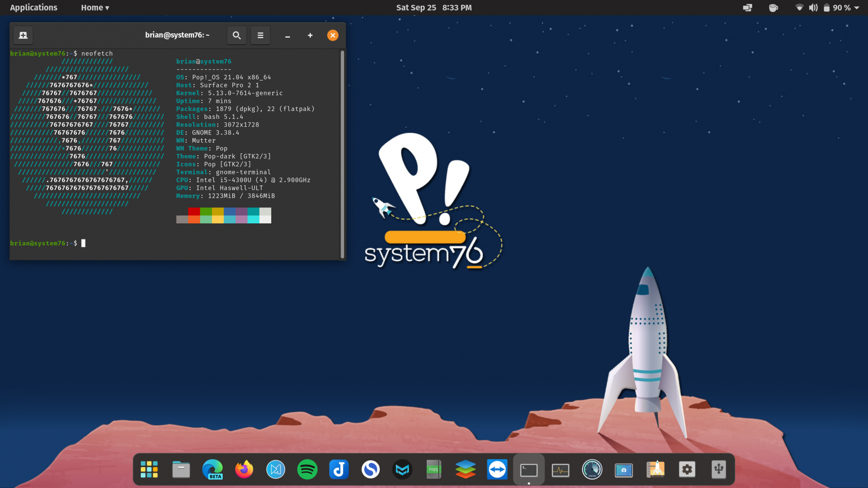Launch Microsoft Edge Beta from the dock

coord(213,469)
